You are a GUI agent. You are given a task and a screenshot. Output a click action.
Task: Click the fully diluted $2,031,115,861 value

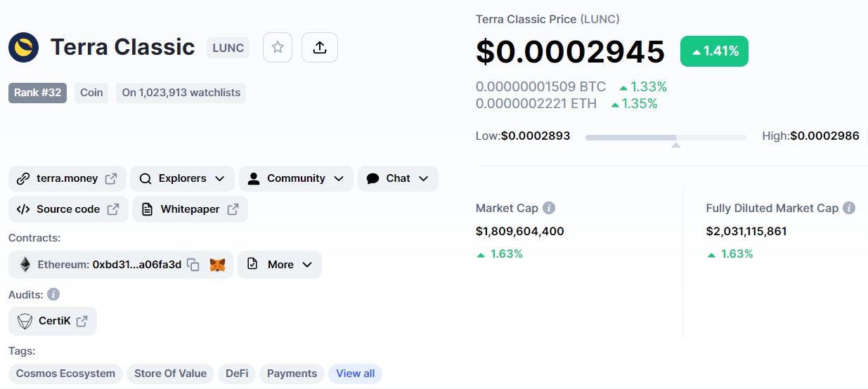click(x=746, y=231)
